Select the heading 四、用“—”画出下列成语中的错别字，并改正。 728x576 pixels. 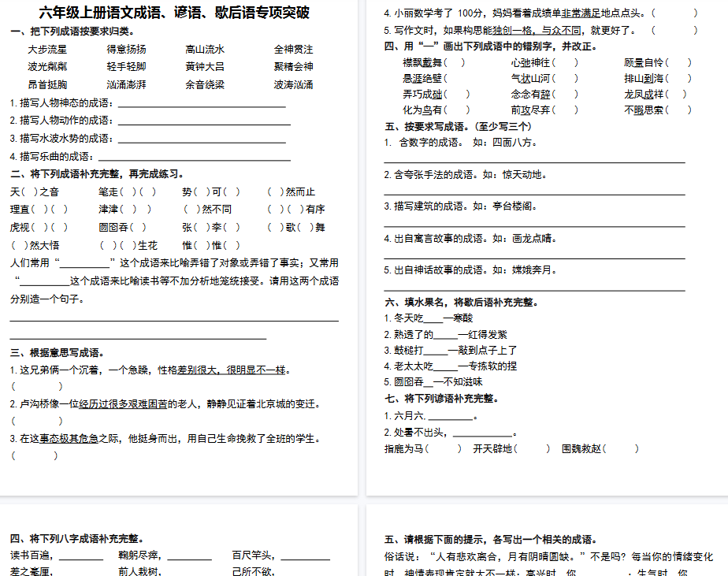(491, 46)
